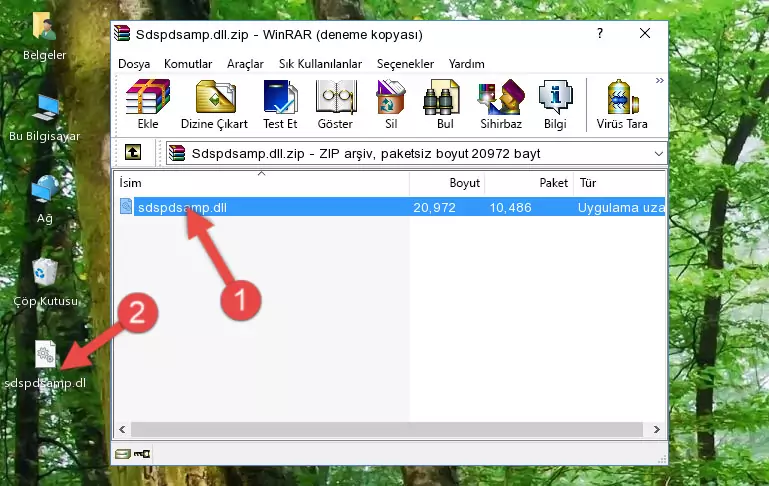Click the 10,486 packed size cell
The height and width of the screenshot is (486, 769).
click(510, 207)
